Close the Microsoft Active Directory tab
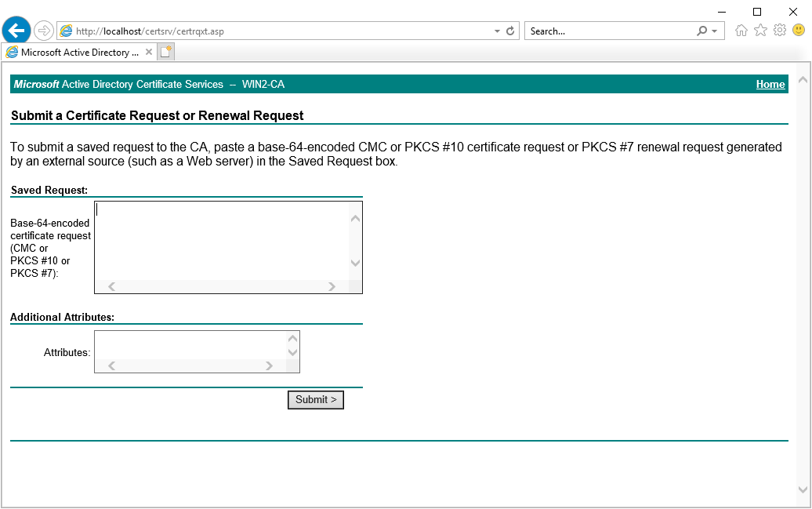 pyautogui.click(x=149, y=52)
